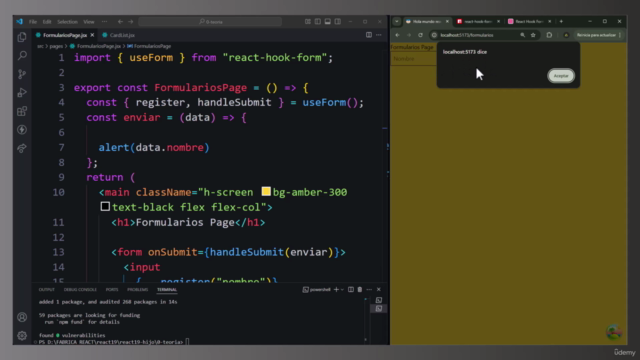Open the Manage gear icon in VS Code

[x=22, y=336]
